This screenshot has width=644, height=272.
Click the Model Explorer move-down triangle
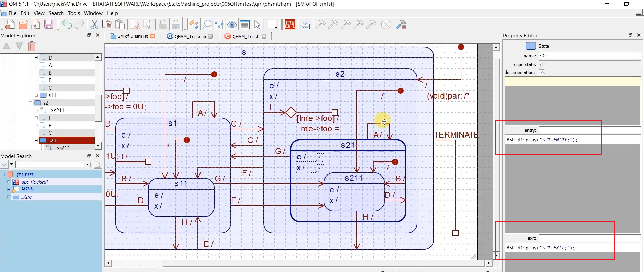(19, 46)
